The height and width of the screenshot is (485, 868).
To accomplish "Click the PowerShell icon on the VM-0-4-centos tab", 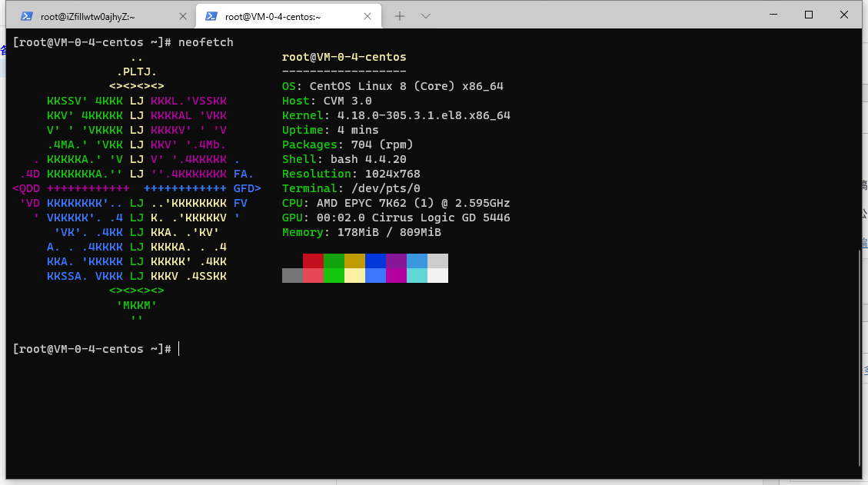I will (x=211, y=15).
